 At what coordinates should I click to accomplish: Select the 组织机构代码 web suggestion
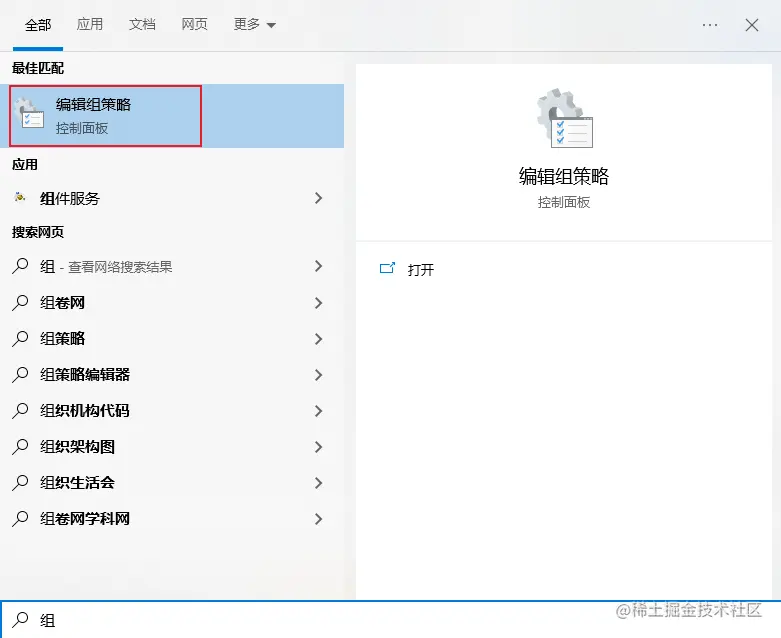tap(85, 410)
